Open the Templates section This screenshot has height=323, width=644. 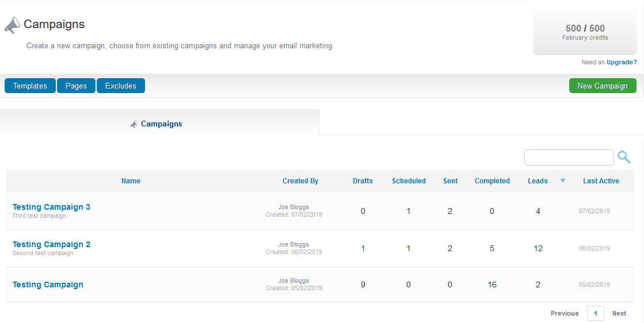30,86
